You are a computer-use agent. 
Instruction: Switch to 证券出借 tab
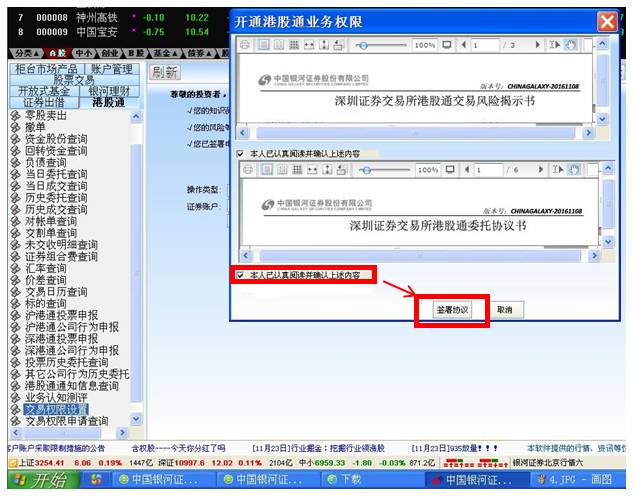tap(44, 102)
